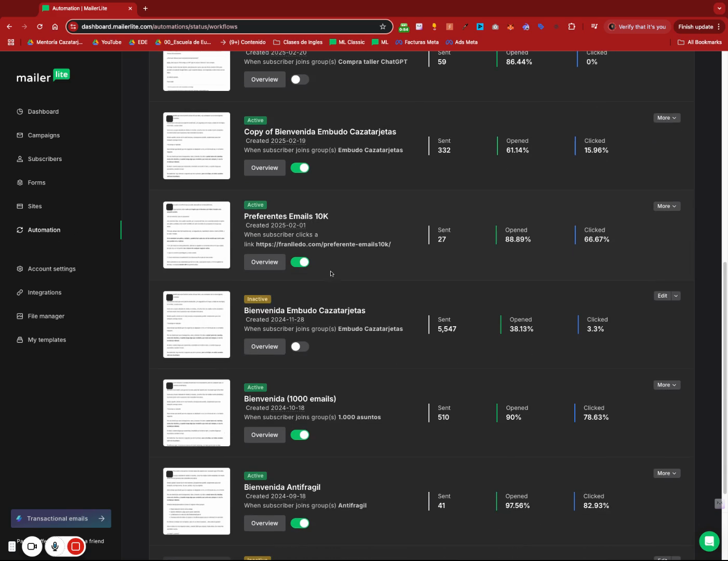The width and height of the screenshot is (728, 561).
Task: Click the color picker eyedropper extension
Action: 465,26
